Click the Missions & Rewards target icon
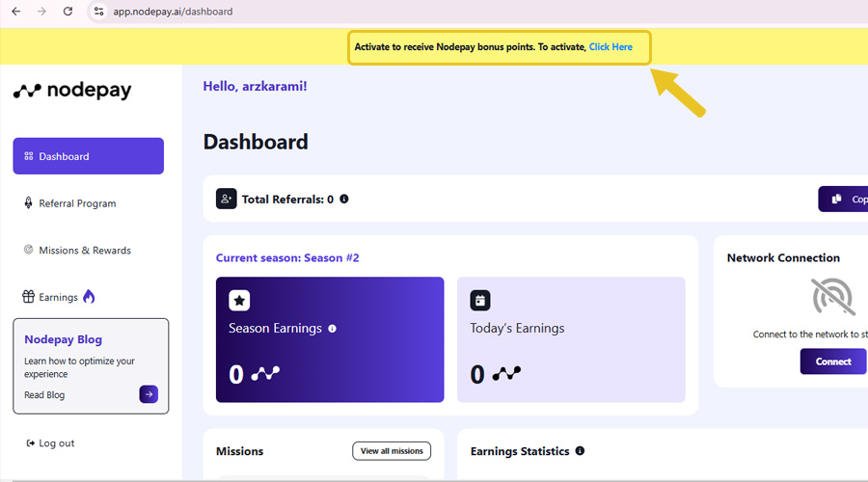868x482 pixels. pyautogui.click(x=28, y=250)
